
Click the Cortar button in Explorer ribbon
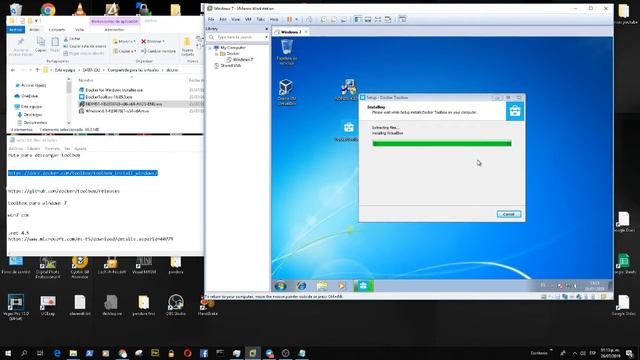click(72, 39)
